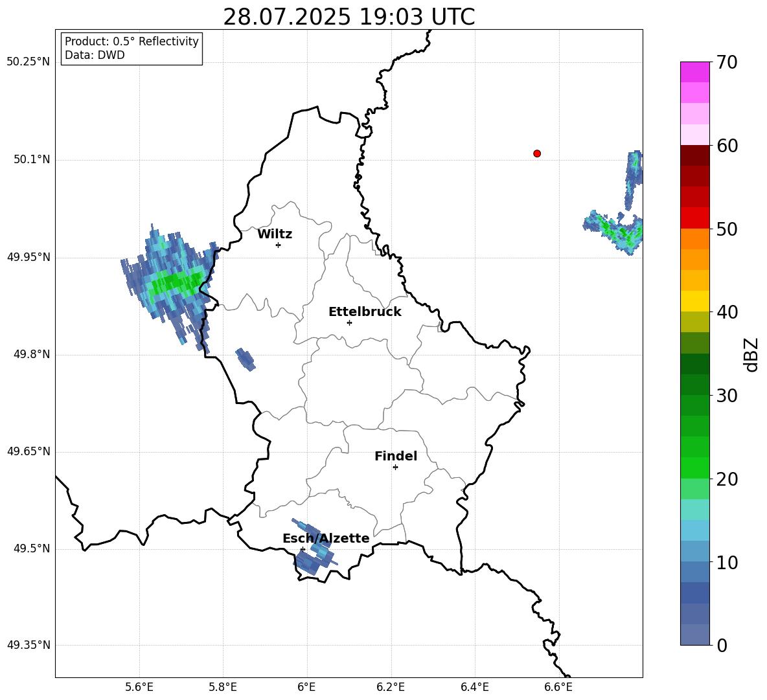This screenshot has width=767, height=700.
Task: Click the Wiltz station cross marker
Action: point(278,245)
